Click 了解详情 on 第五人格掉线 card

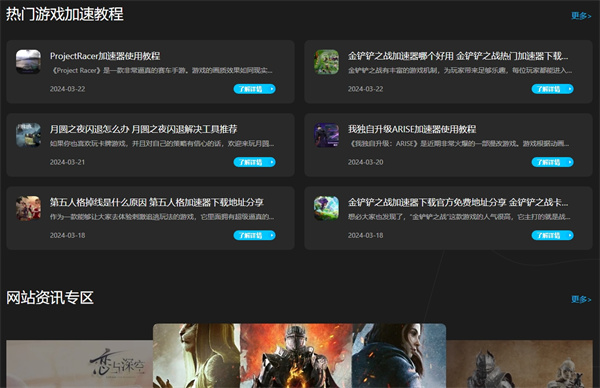click(254, 235)
